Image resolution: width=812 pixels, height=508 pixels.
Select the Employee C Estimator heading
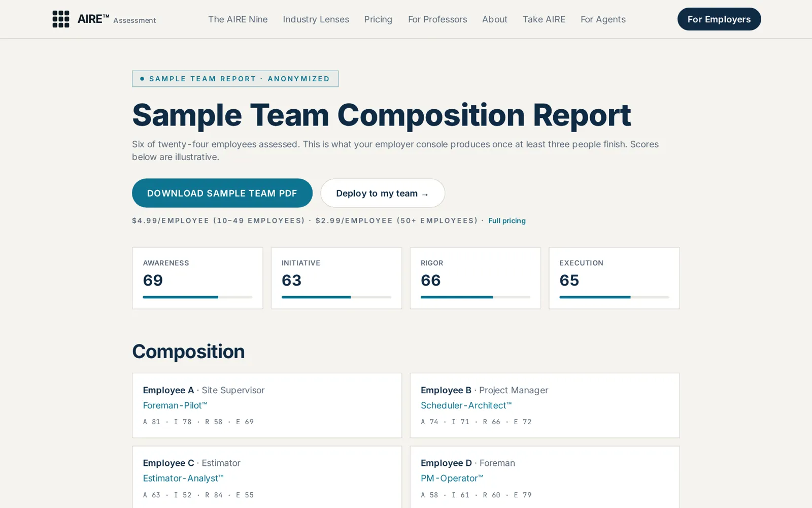191,463
